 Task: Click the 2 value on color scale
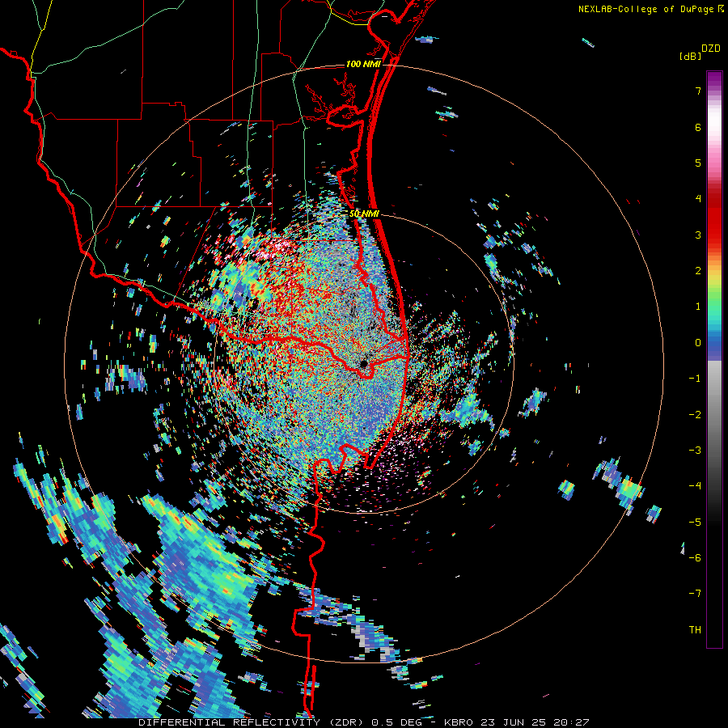698,271
